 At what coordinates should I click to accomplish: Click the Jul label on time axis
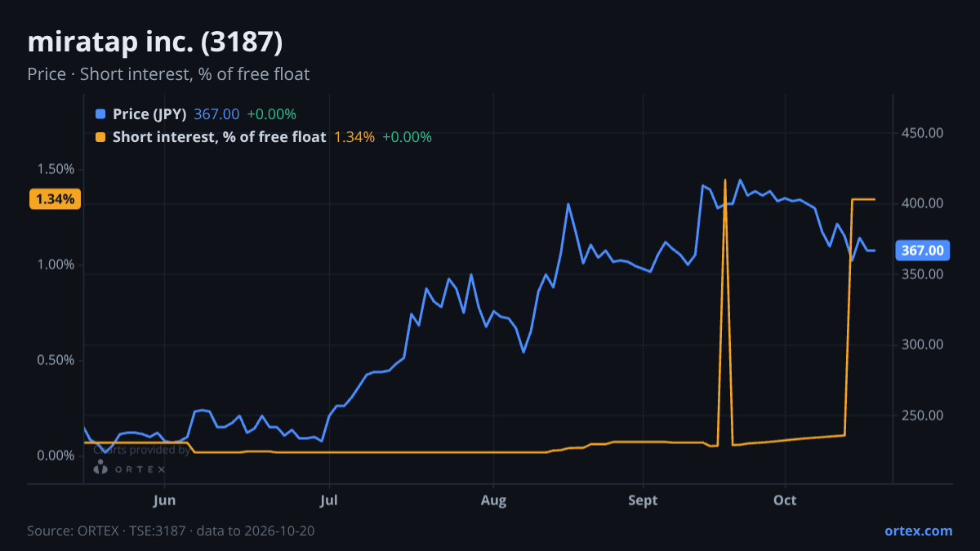point(329,500)
